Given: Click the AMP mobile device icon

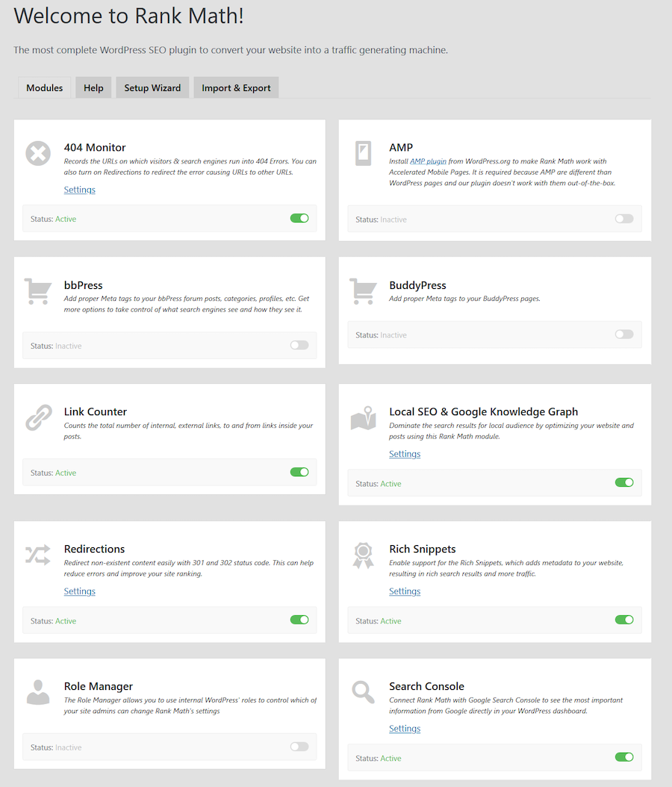Looking at the screenshot, I should (363, 153).
